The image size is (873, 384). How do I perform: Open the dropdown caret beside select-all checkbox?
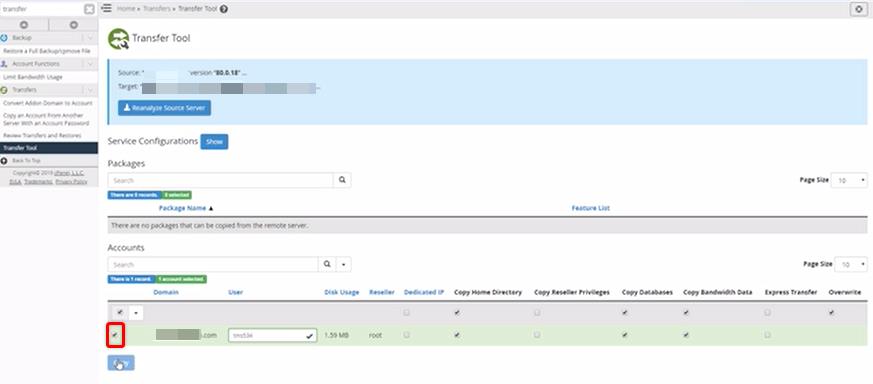point(135,313)
